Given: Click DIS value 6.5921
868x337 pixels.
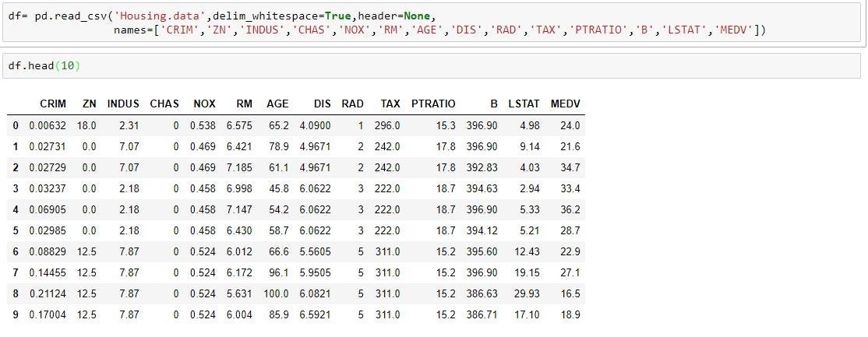Looking at the screenshot, I should (315, 315).
